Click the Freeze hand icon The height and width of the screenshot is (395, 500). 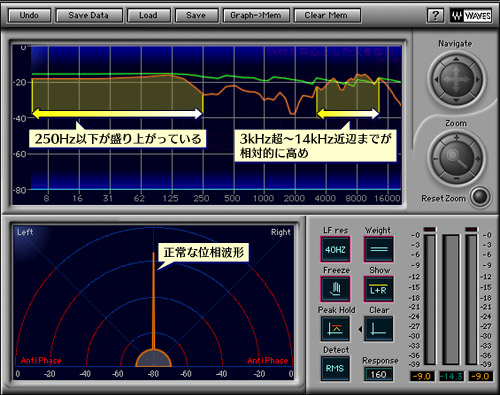click(x=335, y=289)
